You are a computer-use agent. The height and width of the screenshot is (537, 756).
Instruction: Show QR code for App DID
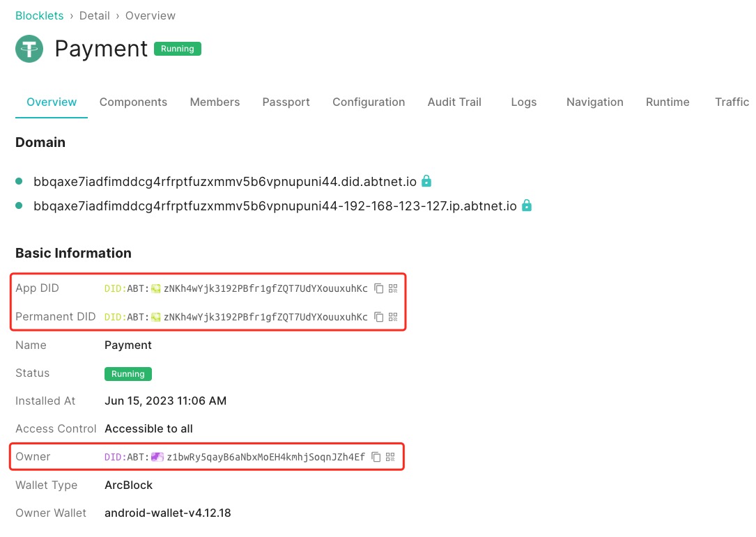(x=393, y=288)
